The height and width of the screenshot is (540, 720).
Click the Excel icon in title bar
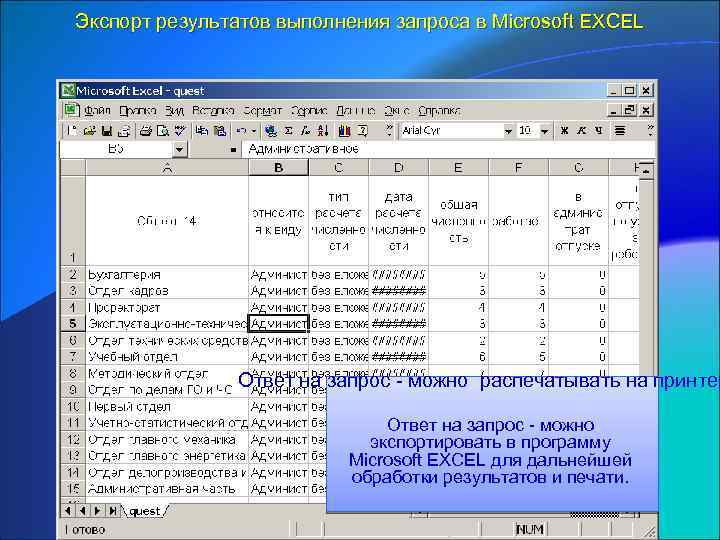(x=68, y=90)
